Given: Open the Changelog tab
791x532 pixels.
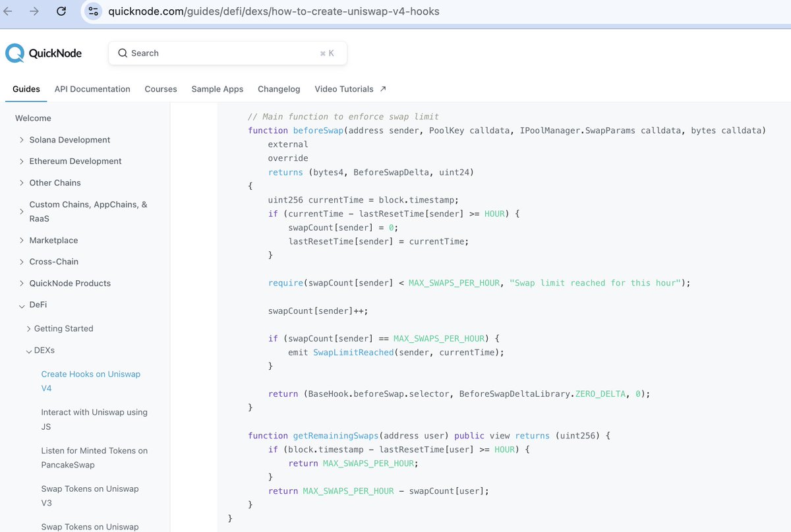Looking at the screenshot, I should point(279,89).
